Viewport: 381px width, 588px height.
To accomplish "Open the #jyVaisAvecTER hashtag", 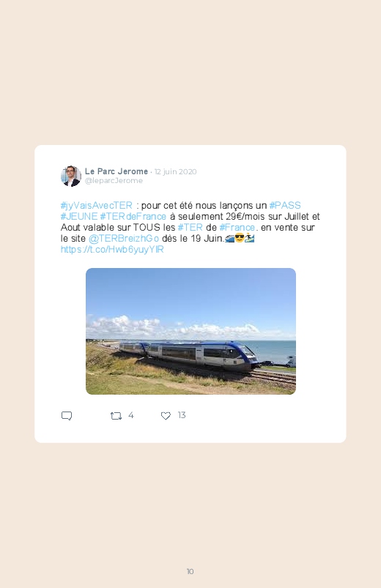I will tap(97, 206).
